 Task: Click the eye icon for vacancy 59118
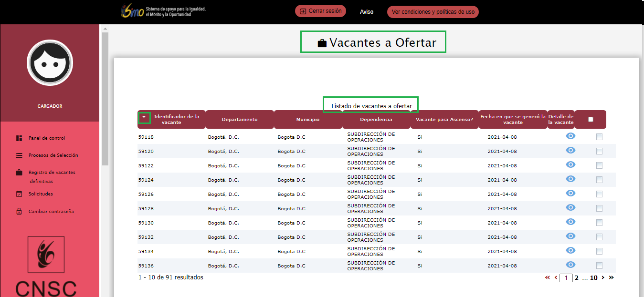click(x=570, y=136)
